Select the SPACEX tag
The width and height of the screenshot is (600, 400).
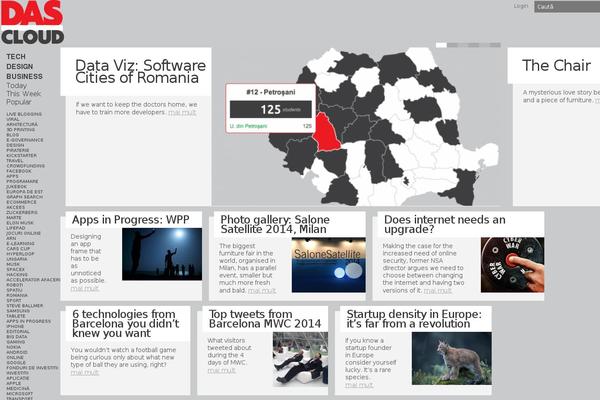[x=16, y=269]
